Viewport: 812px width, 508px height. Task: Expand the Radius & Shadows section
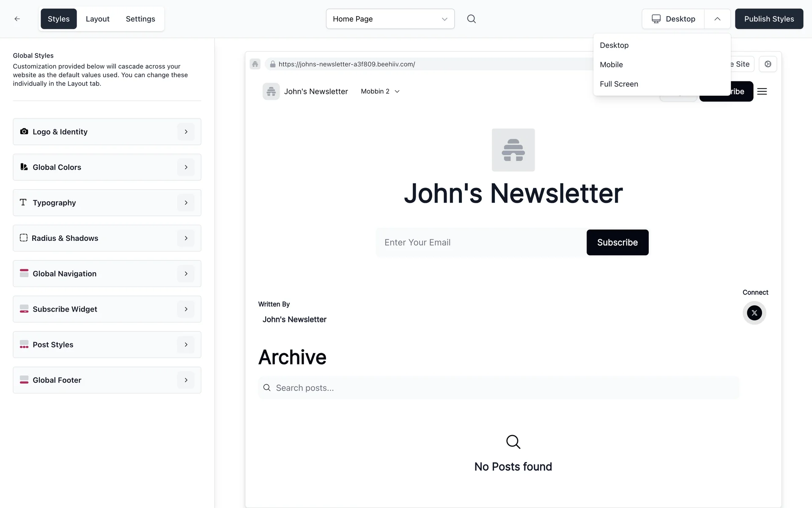point(186,238)
